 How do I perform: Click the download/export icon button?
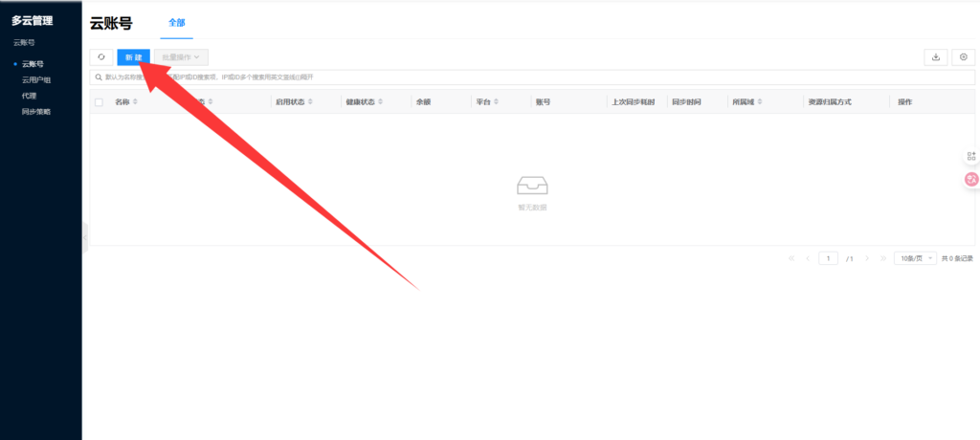pyautogui.click(x=935, y=57)
